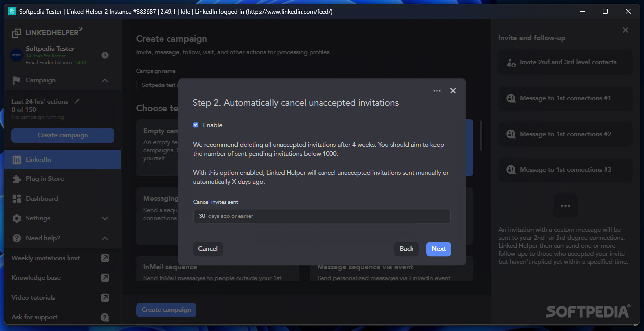Screen dimensions: 644x331
Task: Click the ellipsis block in the workflow panel
Action: coord(565,206)
